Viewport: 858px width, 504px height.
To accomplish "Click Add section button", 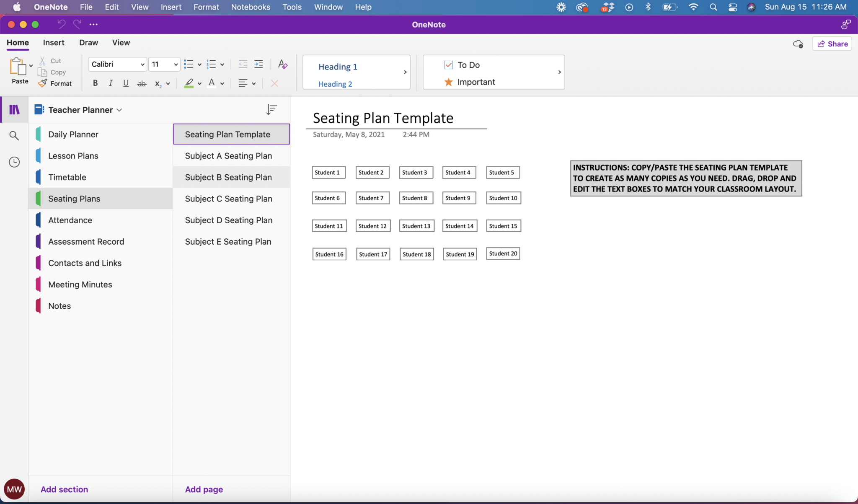I will pos(64,489).
